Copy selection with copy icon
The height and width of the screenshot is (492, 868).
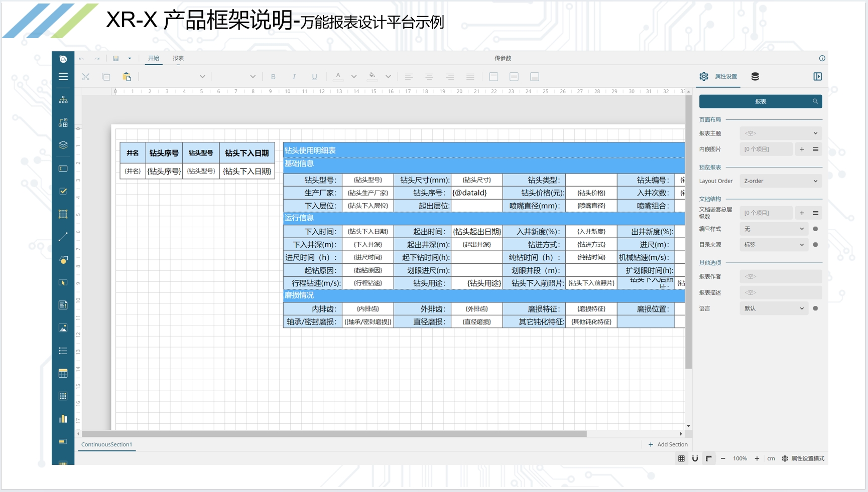(106, 77)
